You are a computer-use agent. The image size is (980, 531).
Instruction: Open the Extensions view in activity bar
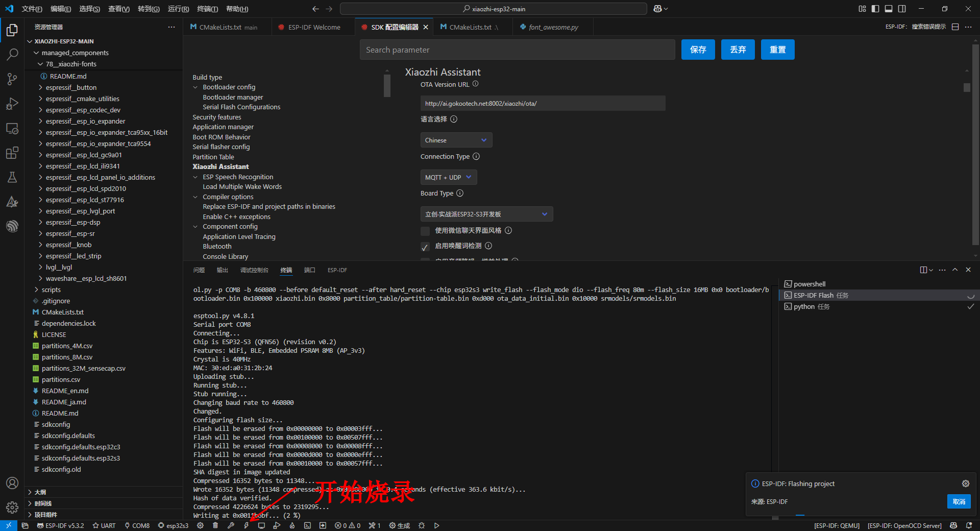(x=12, y=153)
